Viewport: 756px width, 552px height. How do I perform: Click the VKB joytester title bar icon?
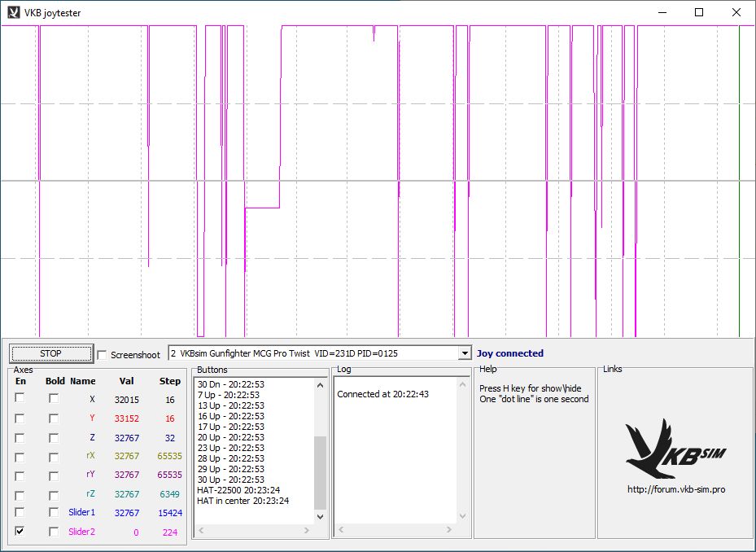click(x=14, y=12)
